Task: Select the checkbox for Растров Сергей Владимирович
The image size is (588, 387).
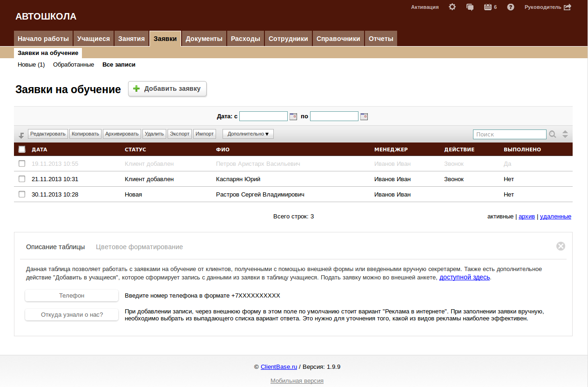Action: 22,194
